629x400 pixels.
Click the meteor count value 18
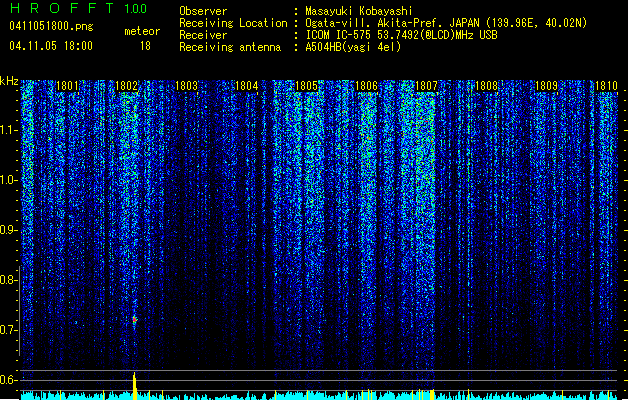[x=145, y=46]
